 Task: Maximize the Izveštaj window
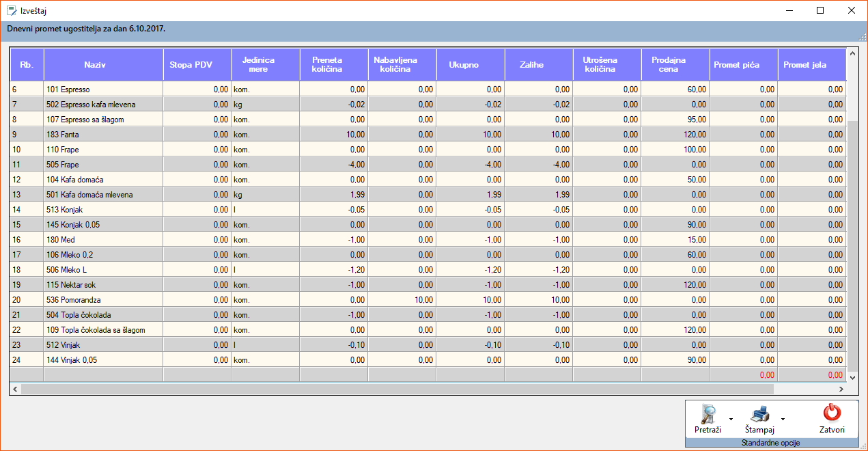820,10
